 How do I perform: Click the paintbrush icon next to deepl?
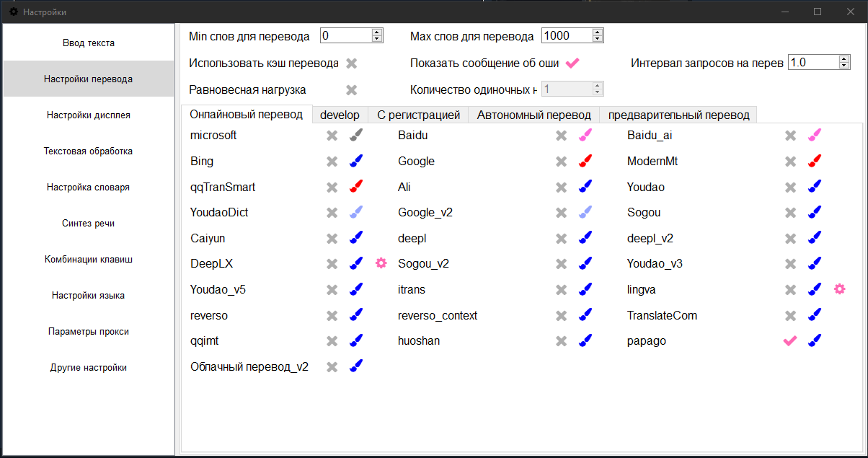click(x=585, y=238)
